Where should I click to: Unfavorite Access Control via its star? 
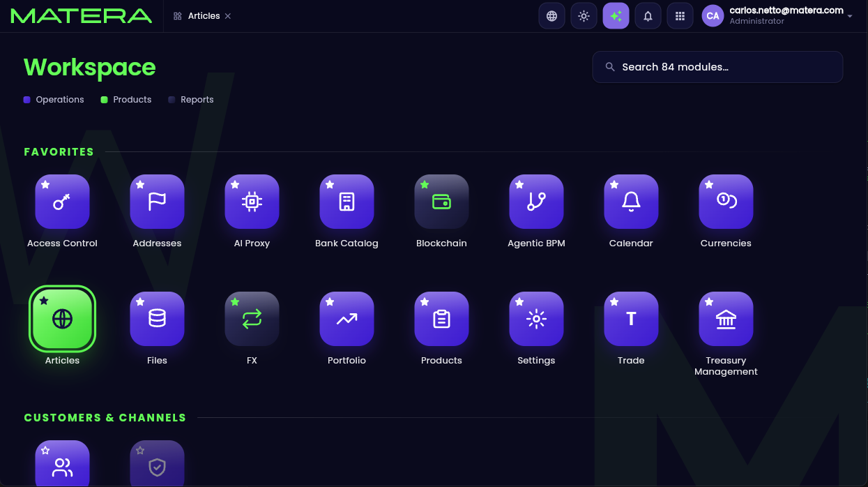[45, 185]
